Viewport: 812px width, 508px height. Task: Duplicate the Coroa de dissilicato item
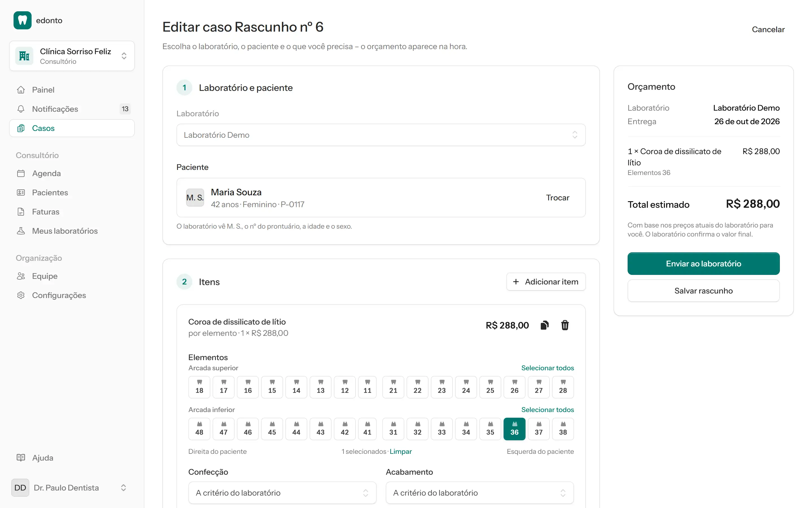545,325
